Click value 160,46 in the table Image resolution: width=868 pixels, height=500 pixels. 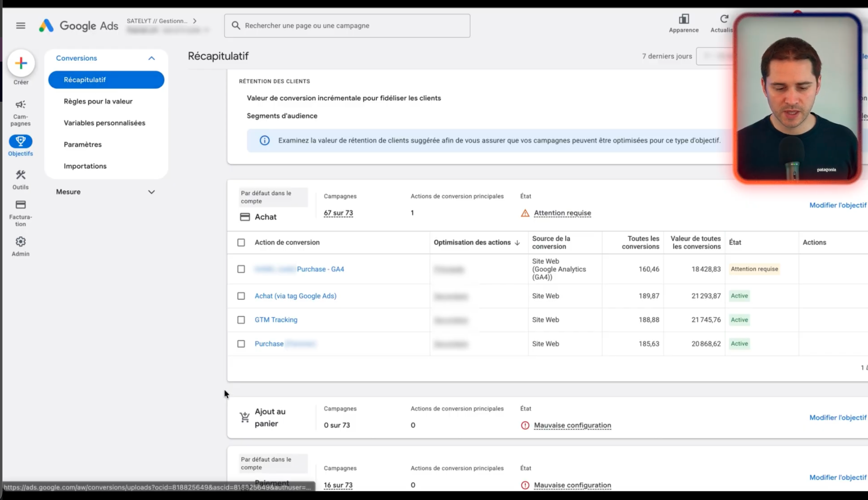click(649, 269)
